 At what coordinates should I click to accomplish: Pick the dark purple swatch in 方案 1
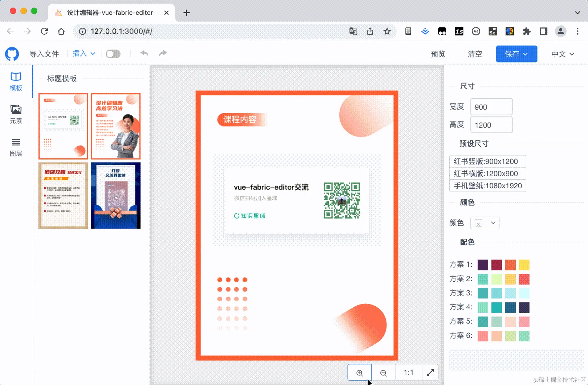tap(483, 265)
